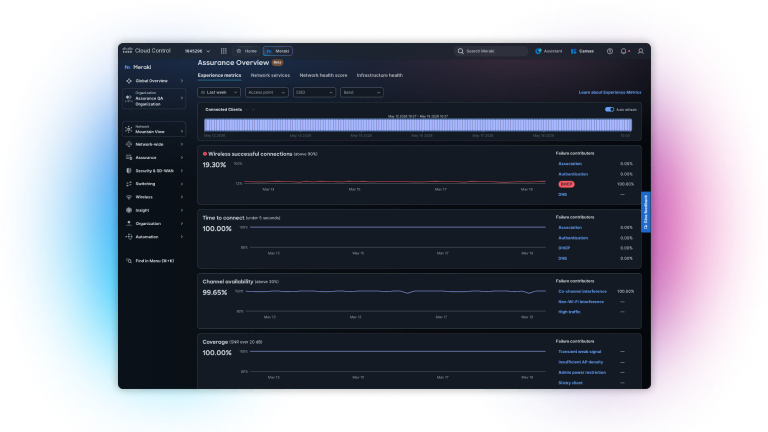Click the Security & SD-WAN shield icon

point(129,171)
